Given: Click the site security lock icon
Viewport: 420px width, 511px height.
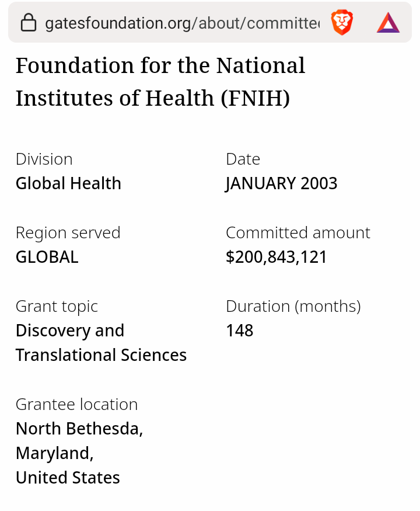Looking at the screenshot, I should click(28, 23).
